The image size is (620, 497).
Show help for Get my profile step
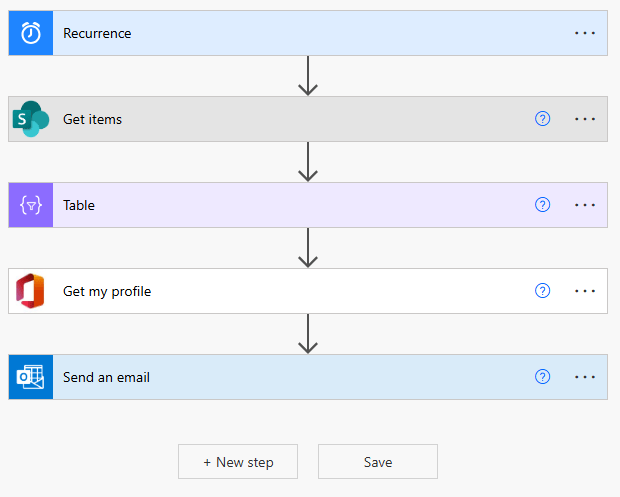(x=543, y=291)
